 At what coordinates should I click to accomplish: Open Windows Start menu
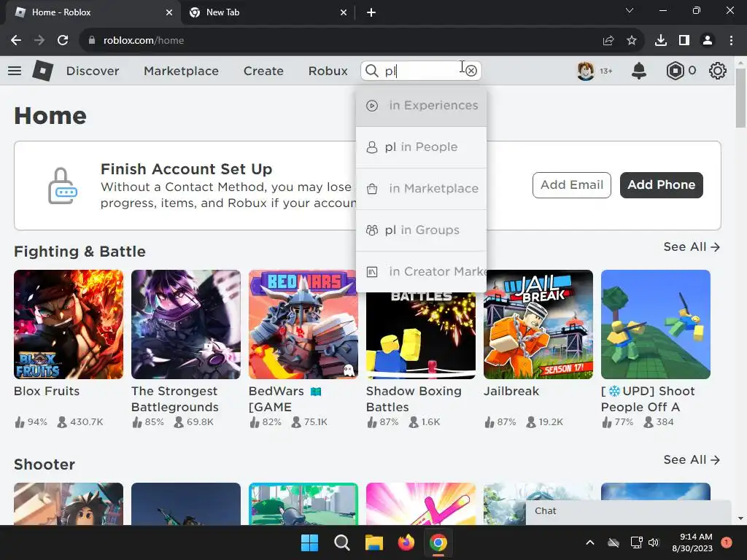click(x=309, y=542)
